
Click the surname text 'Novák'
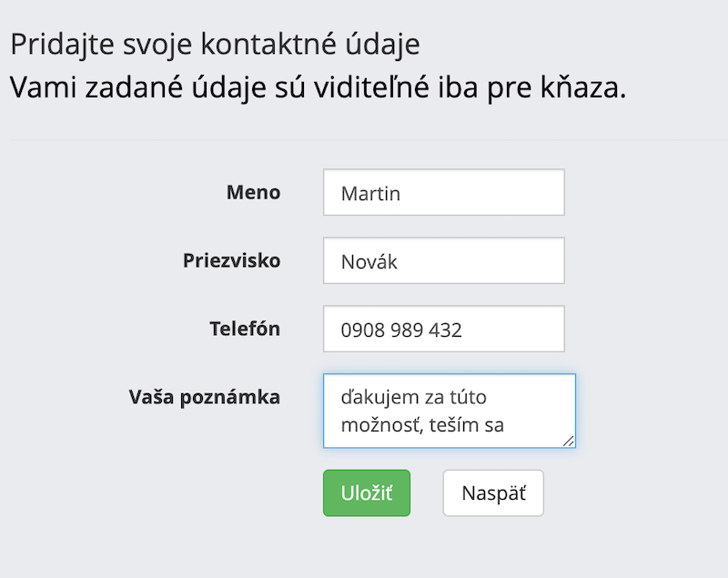(x=369, y=262)
